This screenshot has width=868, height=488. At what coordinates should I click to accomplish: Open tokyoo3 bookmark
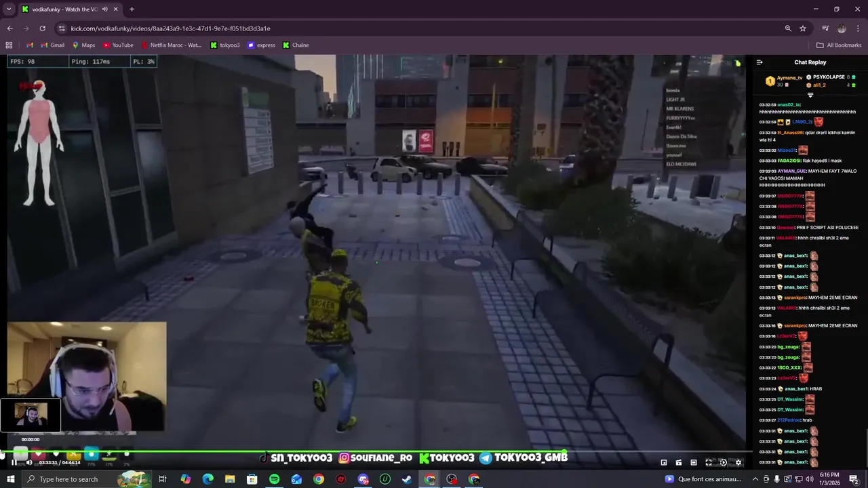[224, 45]
